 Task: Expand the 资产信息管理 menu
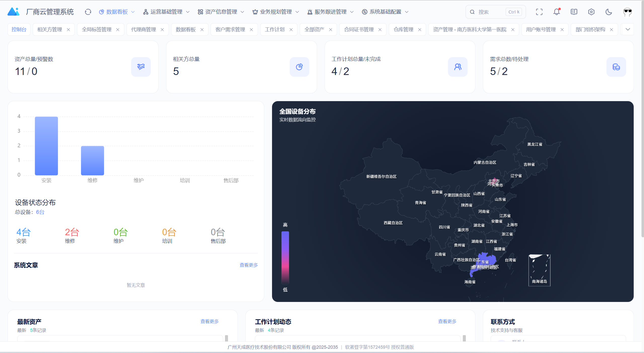click(x=221, y=12)
